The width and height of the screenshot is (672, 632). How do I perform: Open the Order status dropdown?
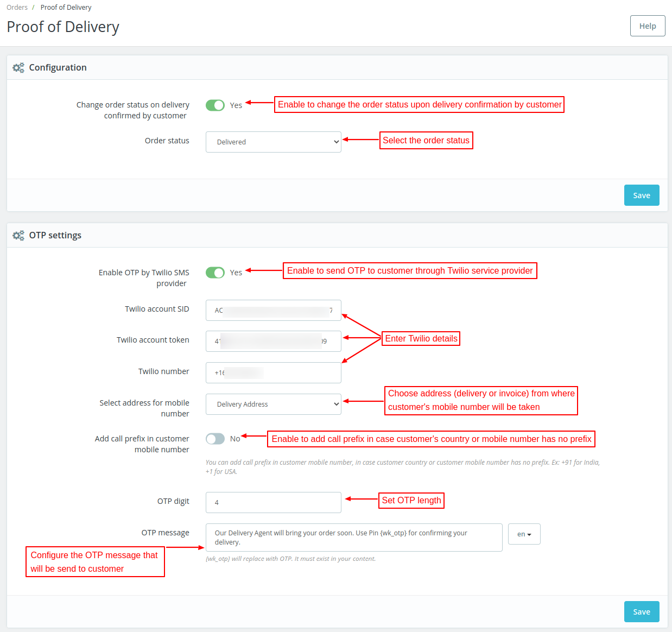pyautogui.click(x=273, y=142)
